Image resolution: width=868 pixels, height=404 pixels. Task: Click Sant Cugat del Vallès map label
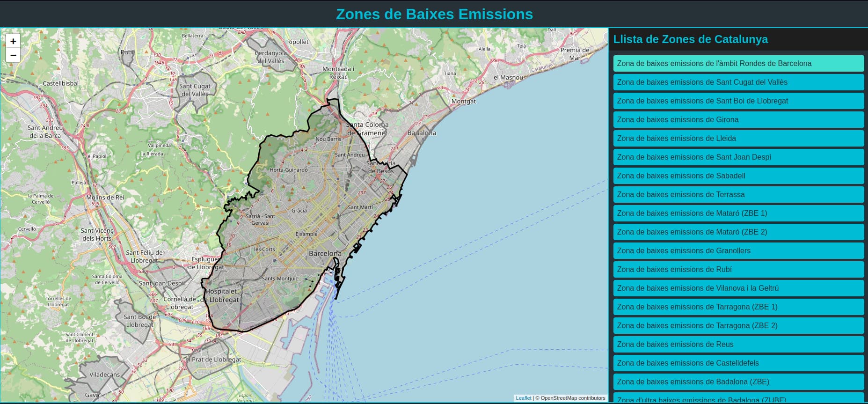point(195,90)
